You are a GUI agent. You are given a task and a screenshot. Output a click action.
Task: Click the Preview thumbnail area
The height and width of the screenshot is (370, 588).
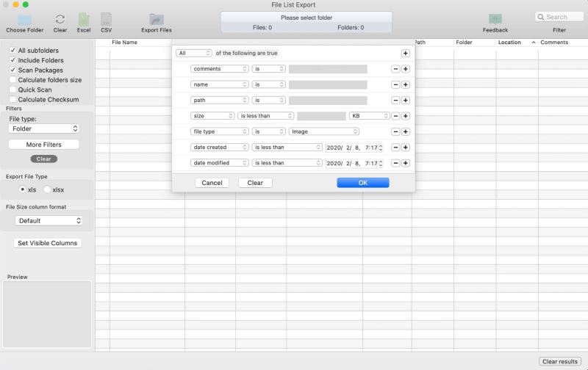click(x=47, y=313)
